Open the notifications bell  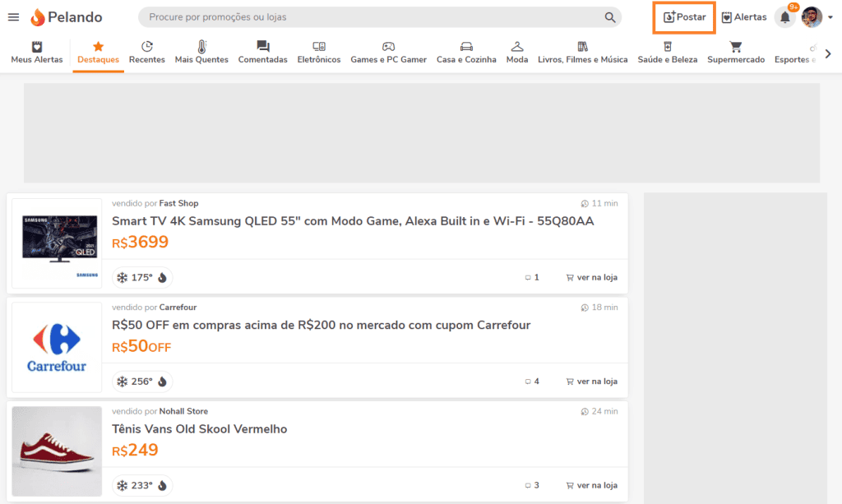[x=784, y=17]
